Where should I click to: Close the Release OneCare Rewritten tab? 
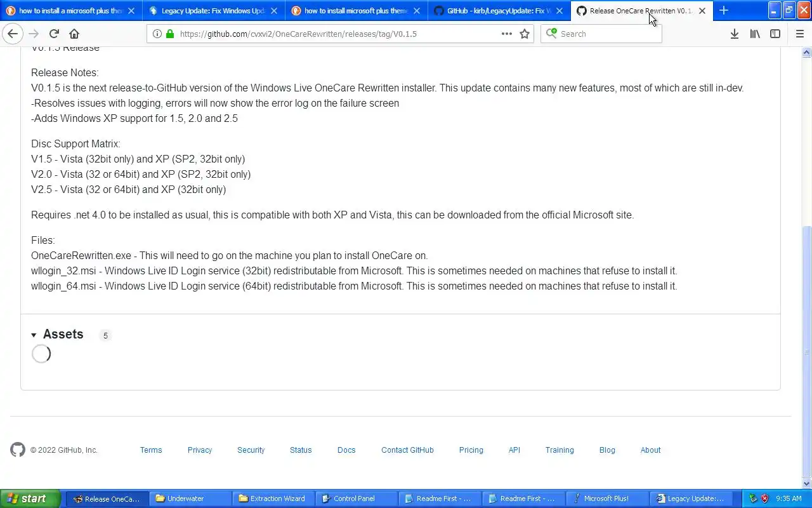[702, 11]
